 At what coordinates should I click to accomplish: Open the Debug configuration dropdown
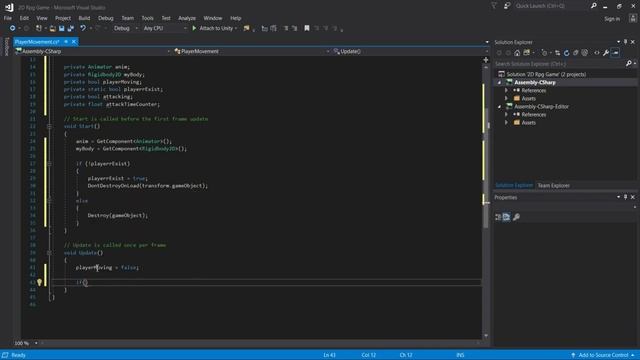pyautogui.click(x=125, y=28)
